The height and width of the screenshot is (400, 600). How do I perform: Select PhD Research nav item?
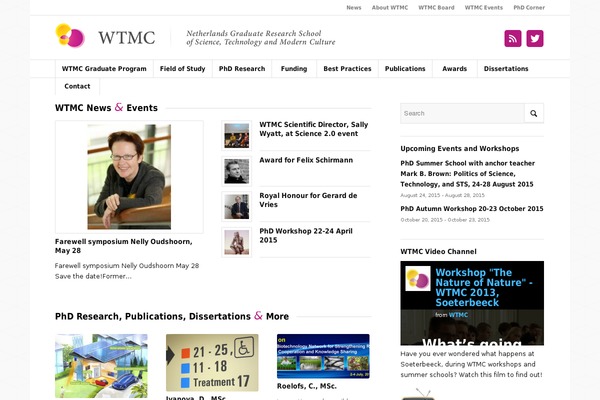[x=242, y=69]
